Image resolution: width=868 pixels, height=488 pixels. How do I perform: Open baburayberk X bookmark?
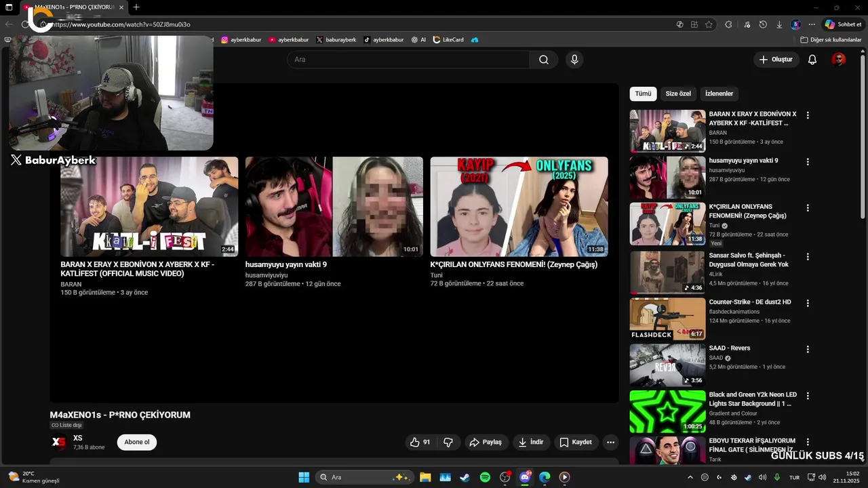point(336,40)
